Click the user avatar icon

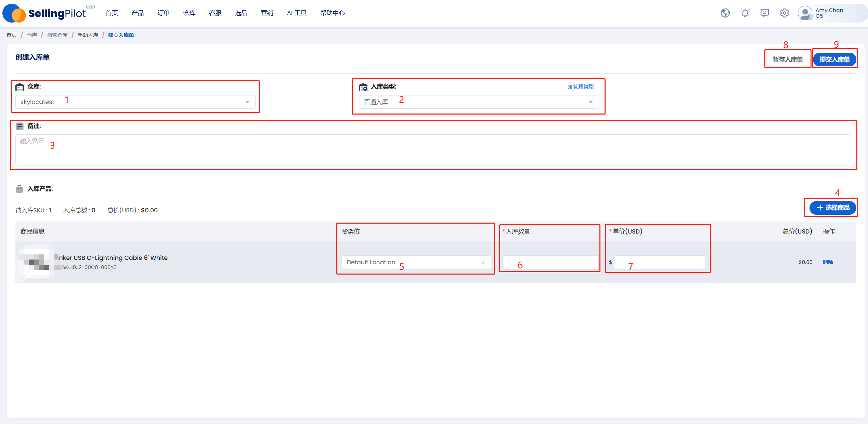[x=805, y=13]
